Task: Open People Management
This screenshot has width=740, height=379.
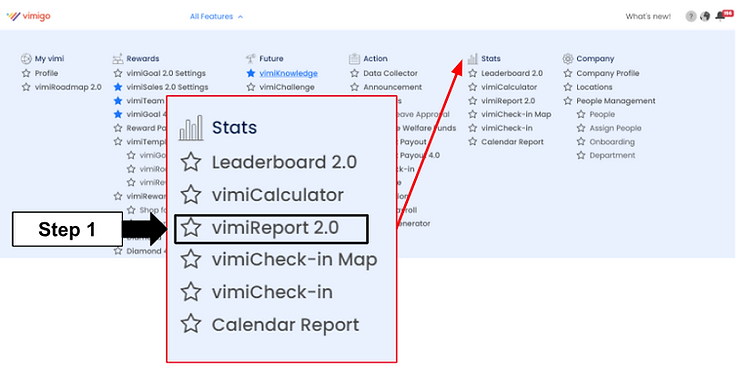Action: point(616,101)
